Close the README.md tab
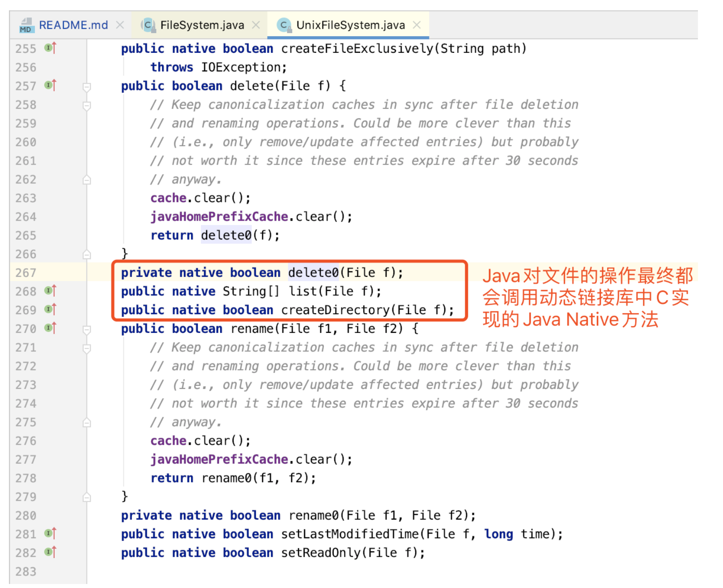This screenshot has height=588, width=723. tap(120, 25)
